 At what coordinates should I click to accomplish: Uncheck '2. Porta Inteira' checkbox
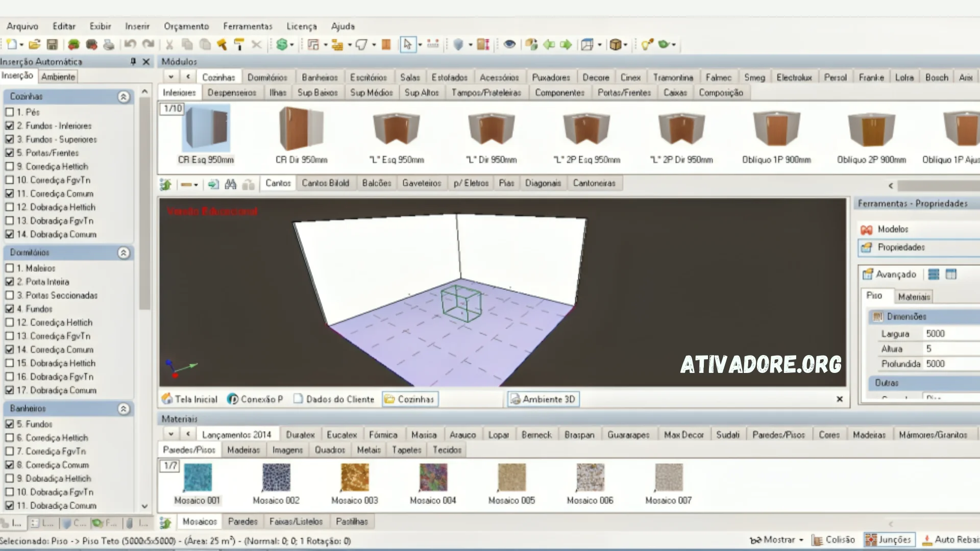9,282
